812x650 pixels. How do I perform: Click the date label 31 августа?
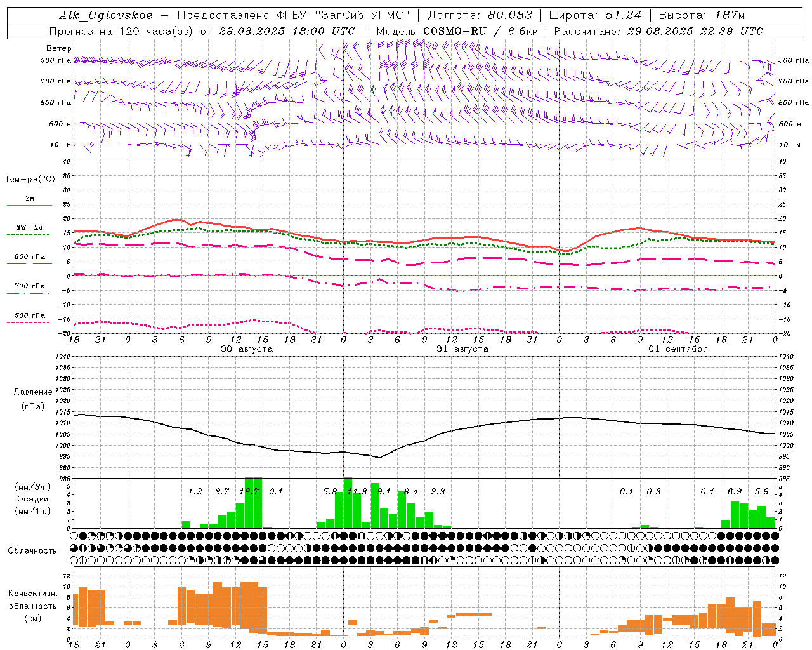pos(462,349)
